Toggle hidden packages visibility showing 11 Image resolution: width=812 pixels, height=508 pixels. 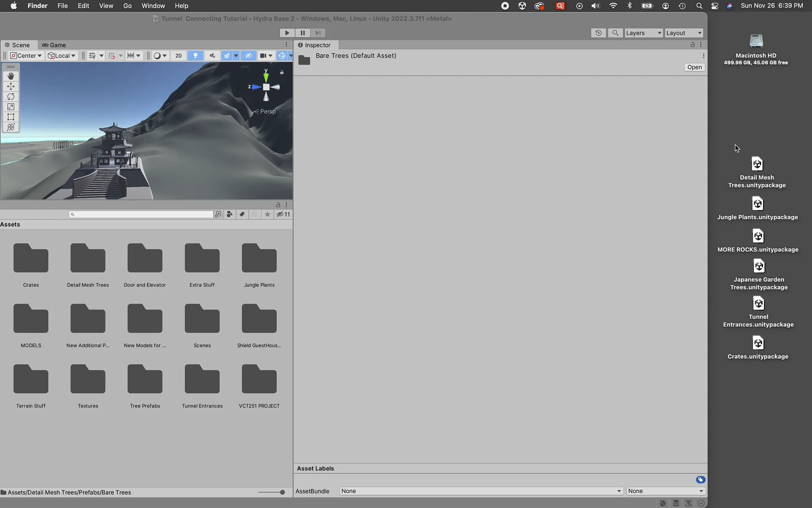pyautogui.click(x=283, y=214)
